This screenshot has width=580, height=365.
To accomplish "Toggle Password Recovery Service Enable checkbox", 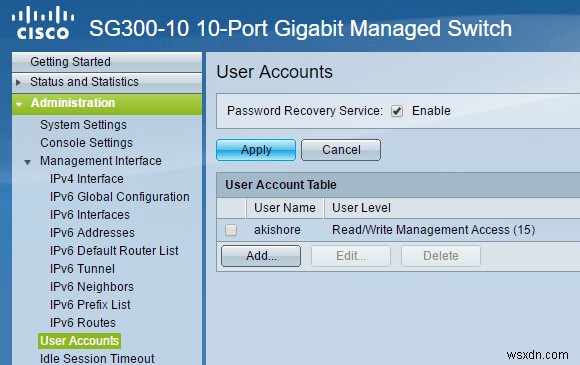I will coord(397,111).
